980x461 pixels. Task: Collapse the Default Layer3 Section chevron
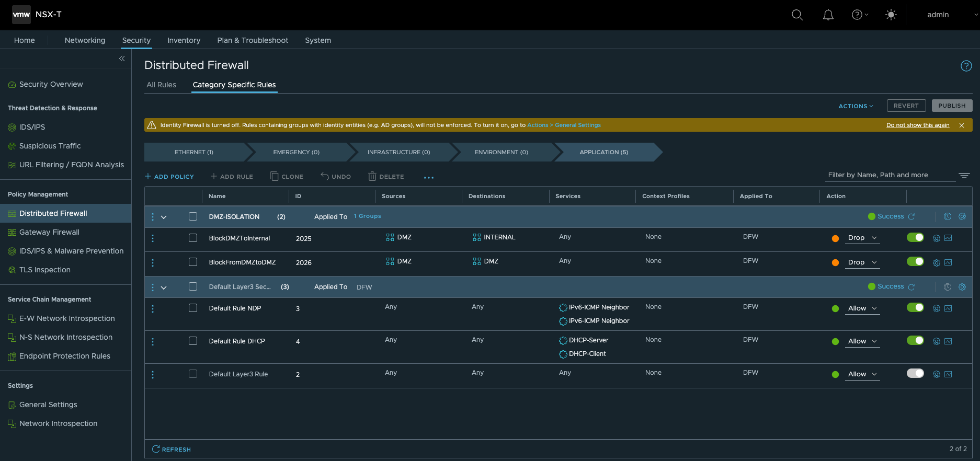coord(164,287)
